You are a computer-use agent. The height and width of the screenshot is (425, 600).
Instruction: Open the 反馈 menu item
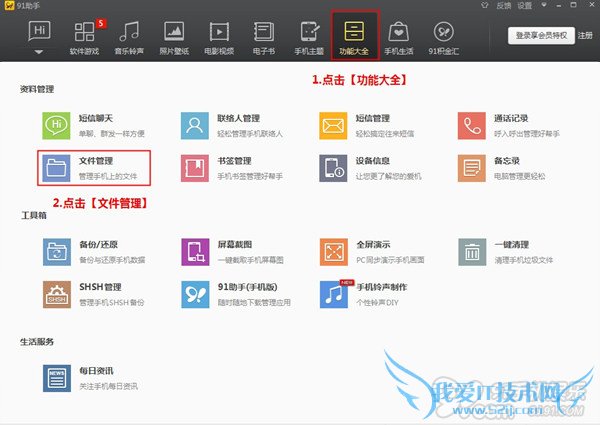coord(504,5)
